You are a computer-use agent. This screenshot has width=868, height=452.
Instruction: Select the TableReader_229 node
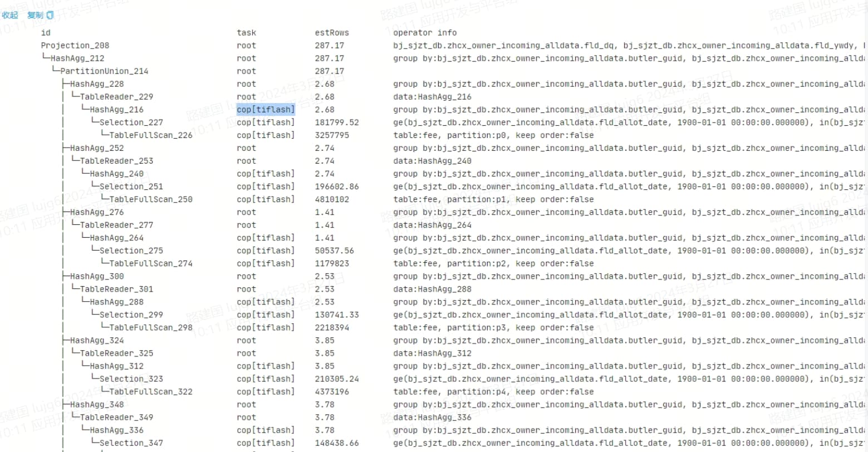click(x=116, y=97)
